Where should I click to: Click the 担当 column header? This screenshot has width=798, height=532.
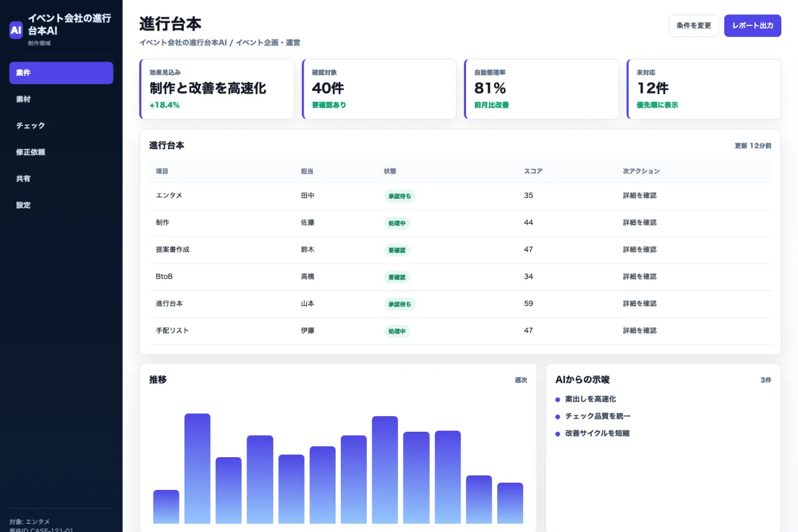(307, 171)
